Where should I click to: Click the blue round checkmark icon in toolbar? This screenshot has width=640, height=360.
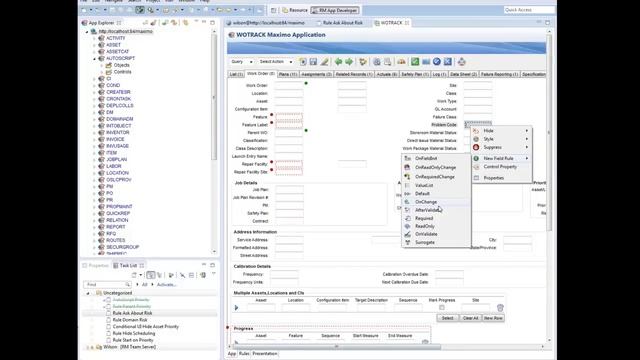437,62
